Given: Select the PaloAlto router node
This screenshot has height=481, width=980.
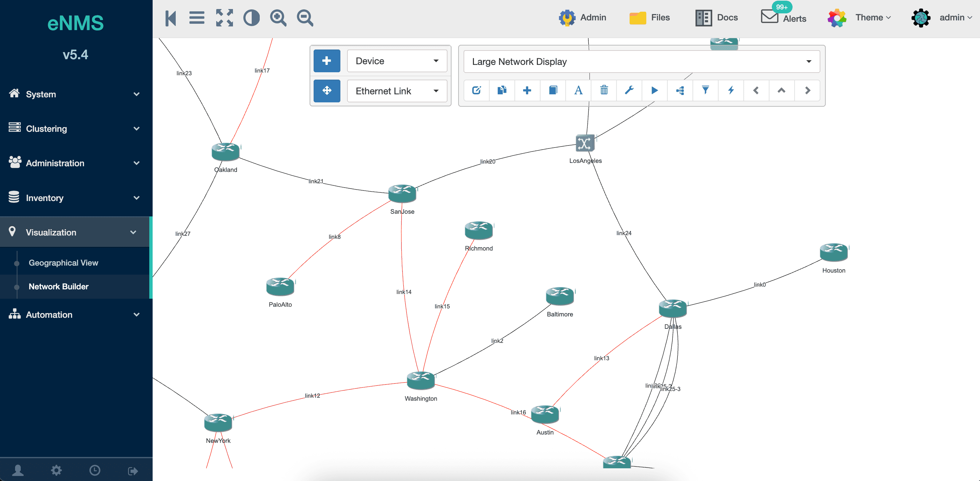Looking at the screenshot, I should pos(280,286).
